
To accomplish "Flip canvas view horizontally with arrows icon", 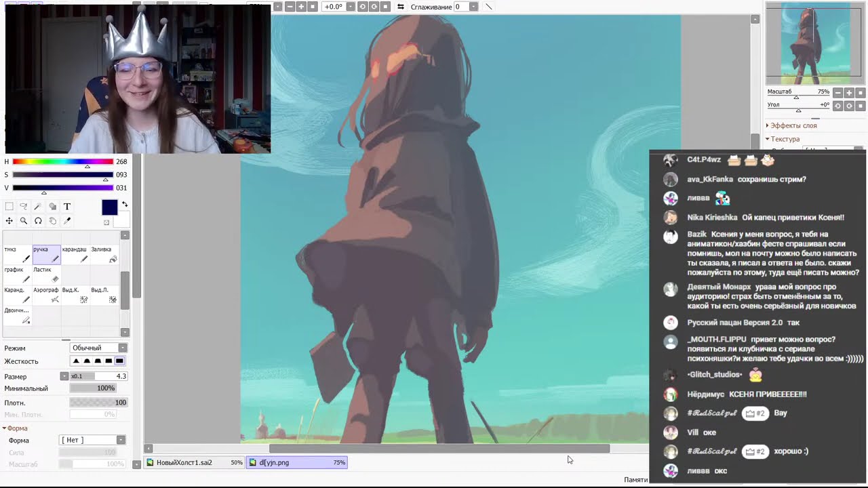I will click(x=401, y=7).
